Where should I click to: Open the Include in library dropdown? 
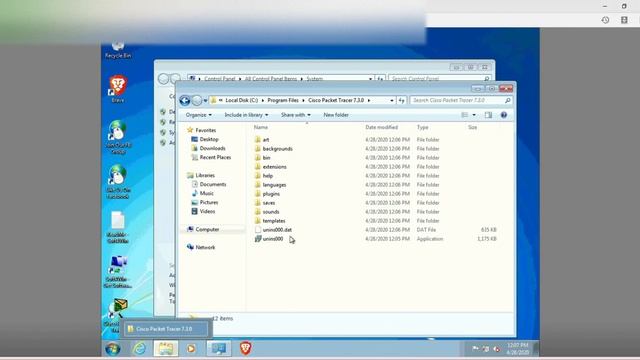[246, 115]
